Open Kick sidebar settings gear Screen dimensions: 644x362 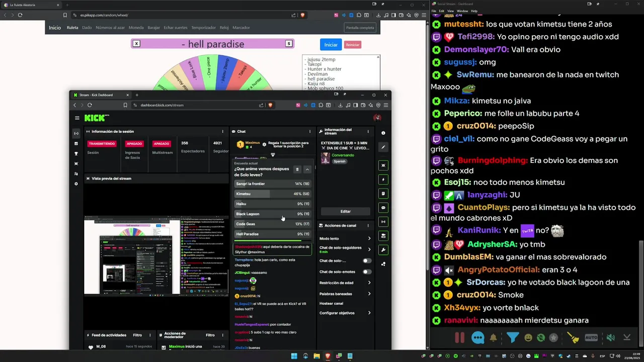pos(76,184)
